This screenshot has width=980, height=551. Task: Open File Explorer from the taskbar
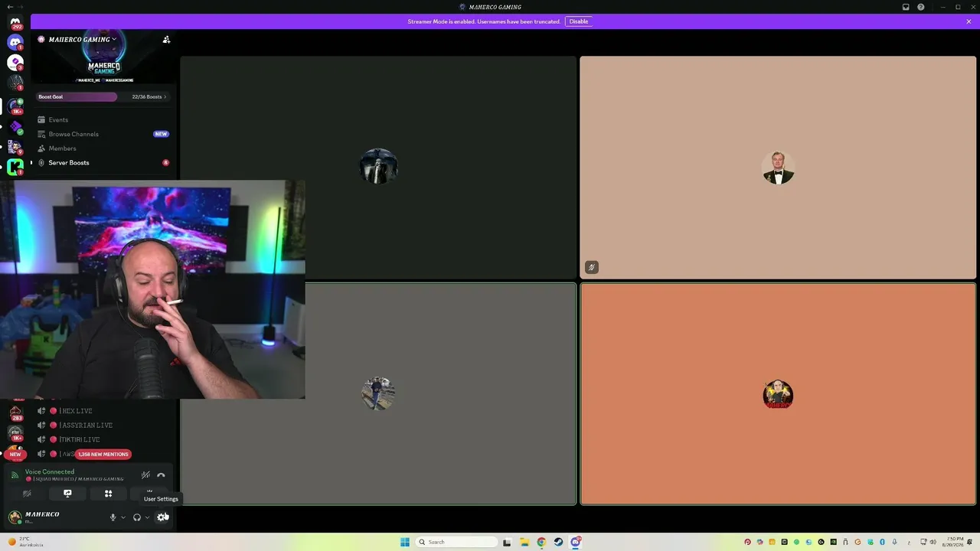click(x=524, y=542)
